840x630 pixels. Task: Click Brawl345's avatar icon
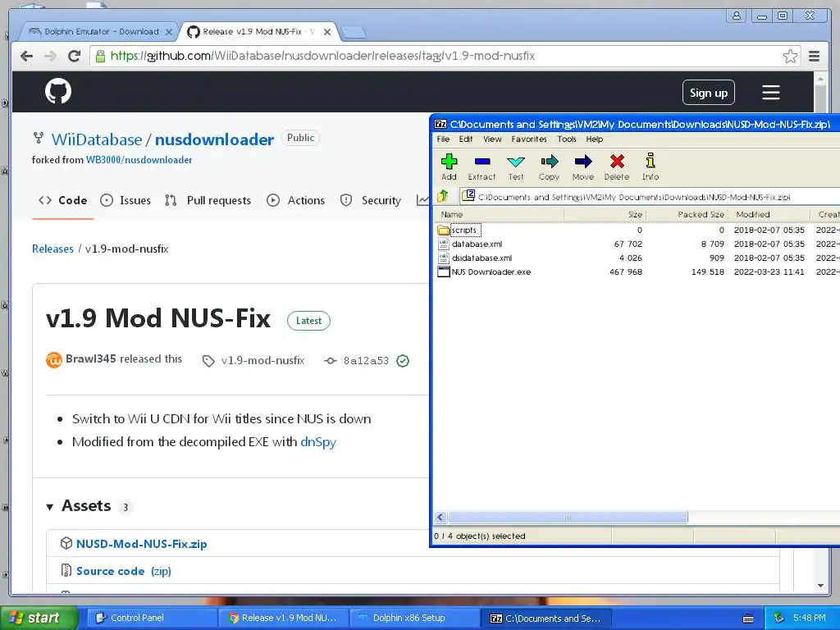(x=54, y=359)
